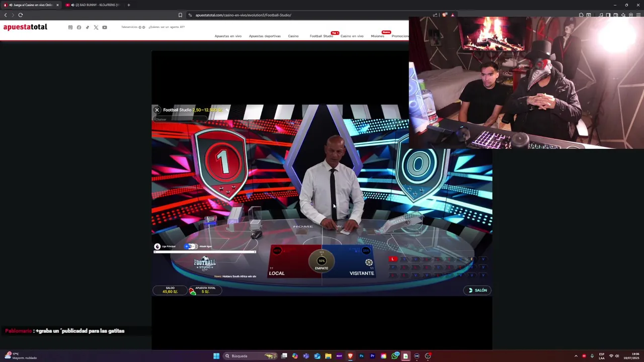Open a new browser tab
This screenshot has height=362, width=644.
[128, 5]
